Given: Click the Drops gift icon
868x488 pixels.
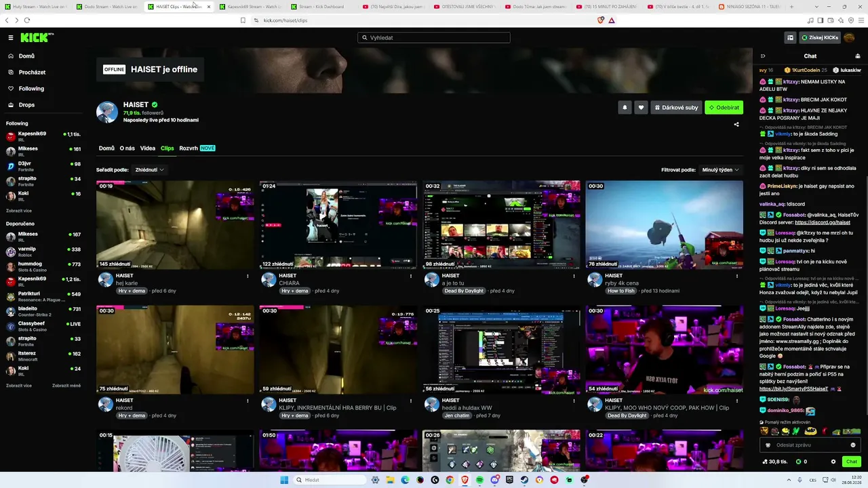Looking at the screenshot, I should tap(11, 105).
